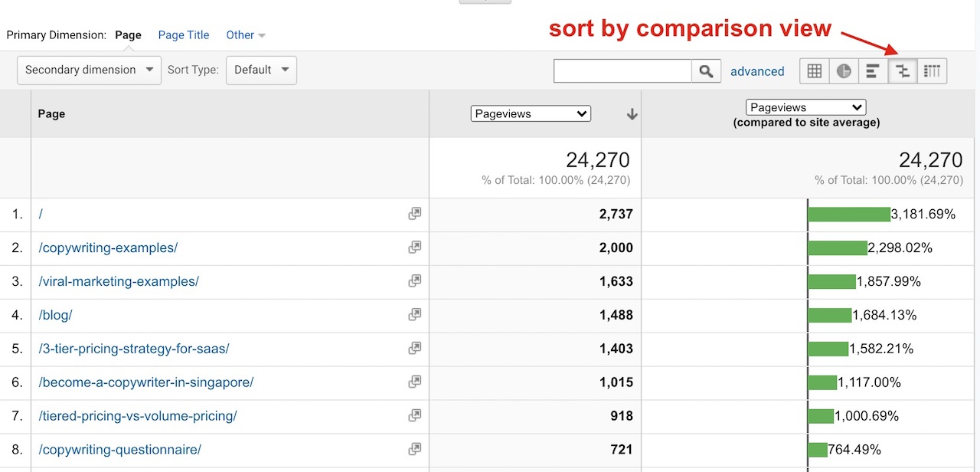Screen dimensions: 980x472
Task: Click the 1,582.21% comparison value
Action: tap(881, 349)
